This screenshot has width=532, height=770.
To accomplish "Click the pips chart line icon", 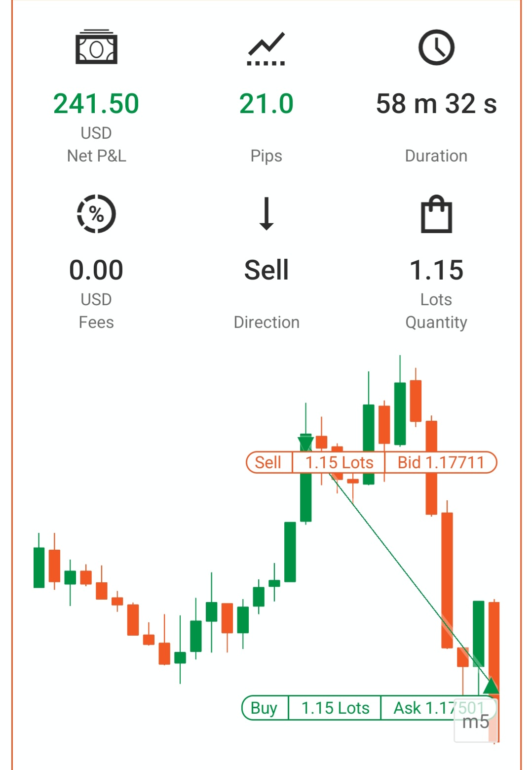I will tap(266, 48).
